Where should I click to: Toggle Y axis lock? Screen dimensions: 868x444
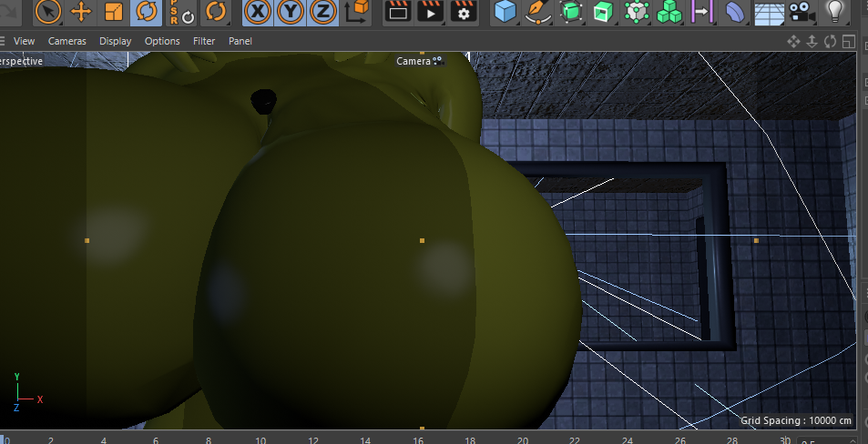click(291, 12)
